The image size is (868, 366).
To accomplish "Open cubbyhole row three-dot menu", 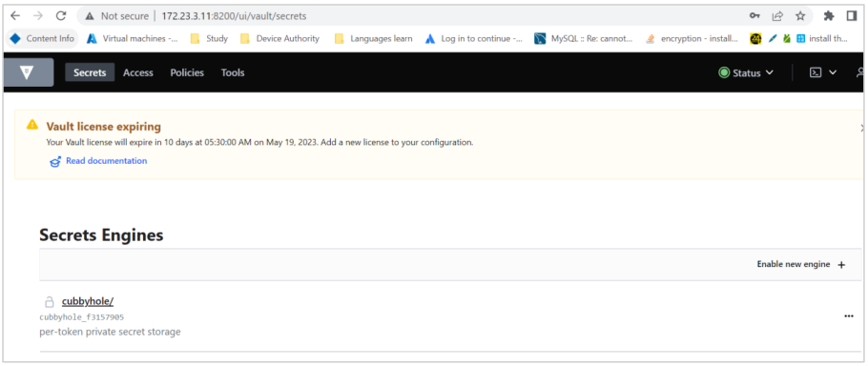I will [849, 316].
